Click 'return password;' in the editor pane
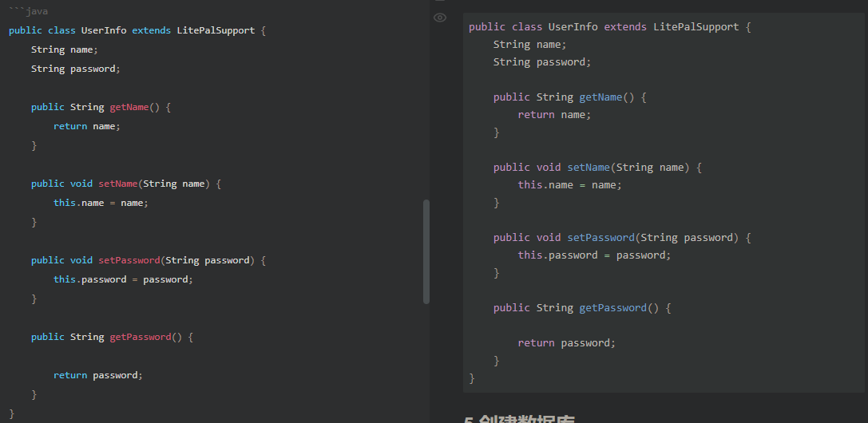Viewport: 868px width, 423px height. [98, 375]
